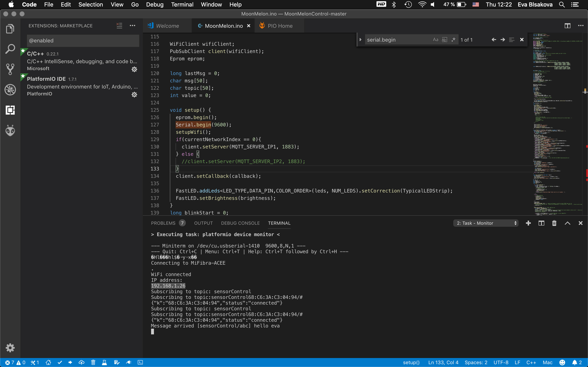
Task: Toggle regular expression search option
Action: 453,40
